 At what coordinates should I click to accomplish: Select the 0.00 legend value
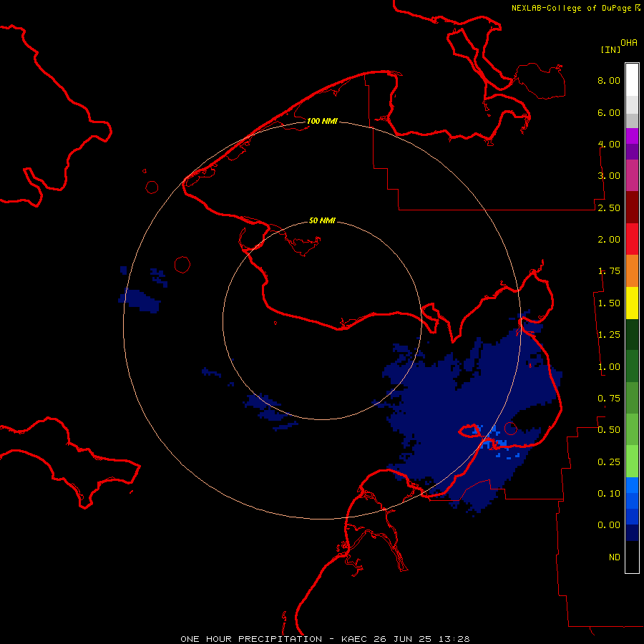(609, 525)
